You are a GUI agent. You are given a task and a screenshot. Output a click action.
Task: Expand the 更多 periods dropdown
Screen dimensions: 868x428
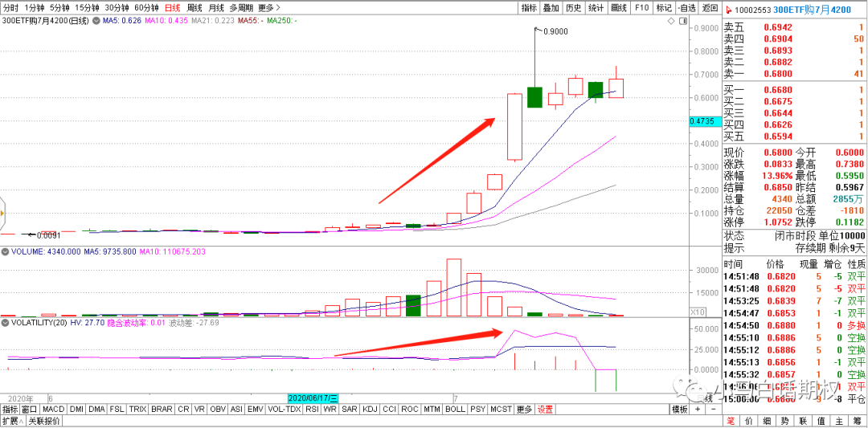pos(268,7)
